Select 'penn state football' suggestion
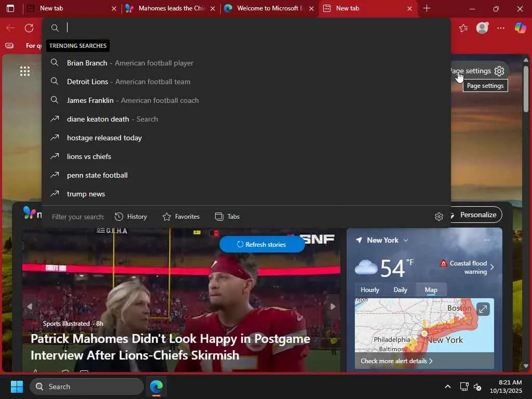The image size is (532, 399). click(246, 175)
